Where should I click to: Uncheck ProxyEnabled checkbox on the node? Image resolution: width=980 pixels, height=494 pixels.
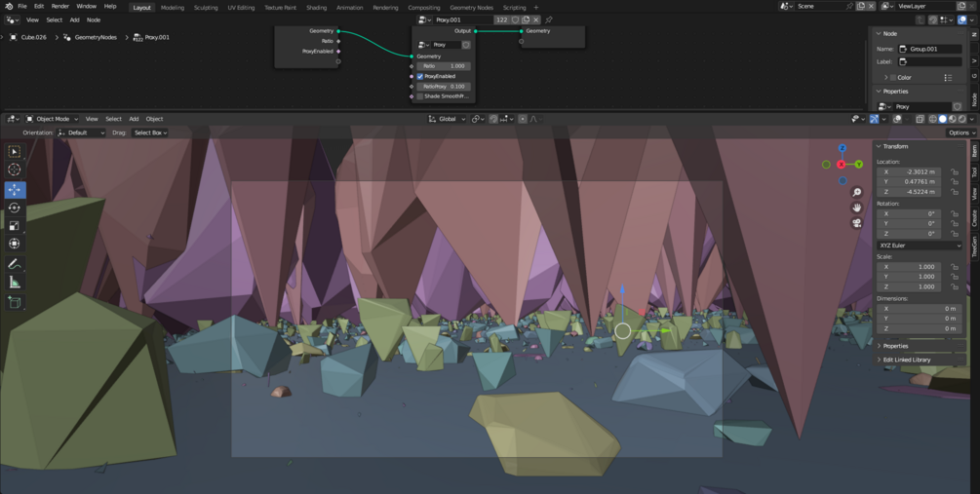pyautogui.click(x=420, y=76)
